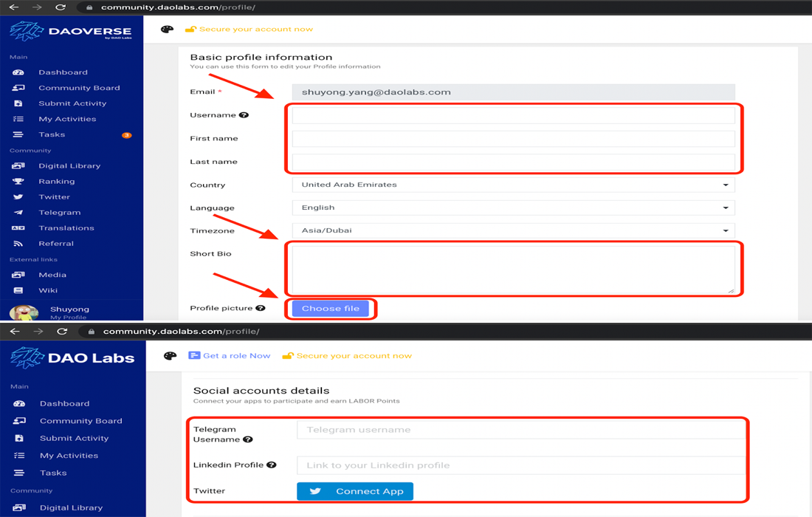Image resolution: width=812 pixels, height=517 pixels.
Task: Click the Last name input field
Action: pos(513,162)
